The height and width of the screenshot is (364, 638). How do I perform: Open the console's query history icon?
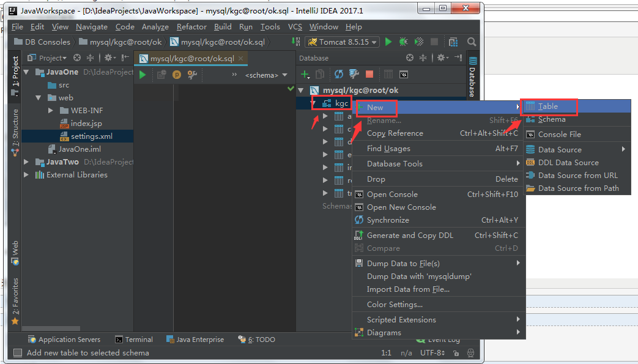[161, 75]
